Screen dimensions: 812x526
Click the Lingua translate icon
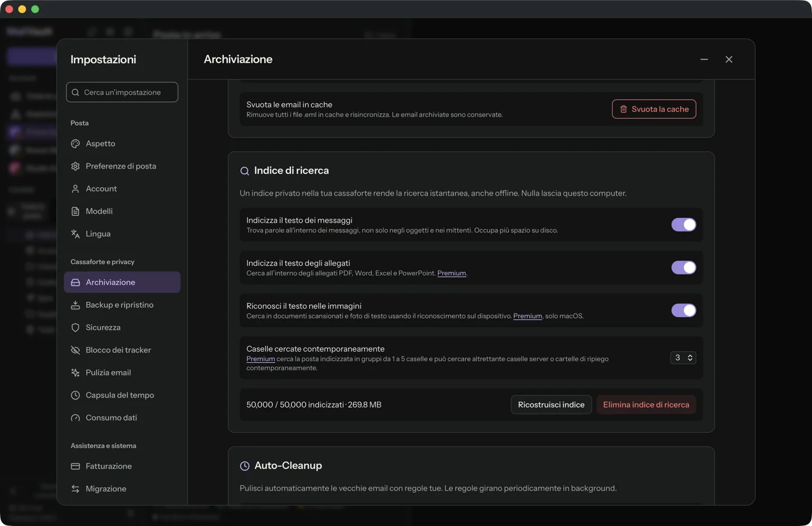point(76,234)
